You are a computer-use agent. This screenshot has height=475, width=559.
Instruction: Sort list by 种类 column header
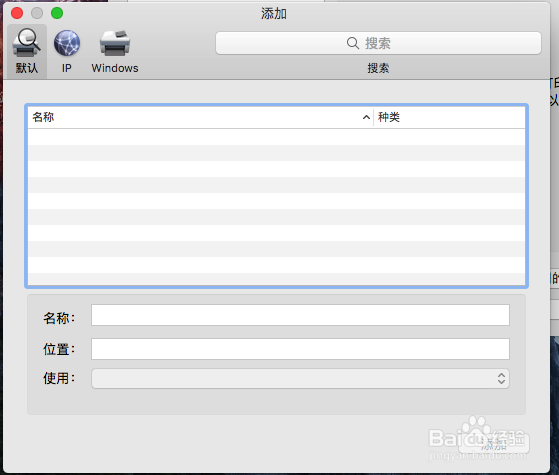(x=449, y=117)
